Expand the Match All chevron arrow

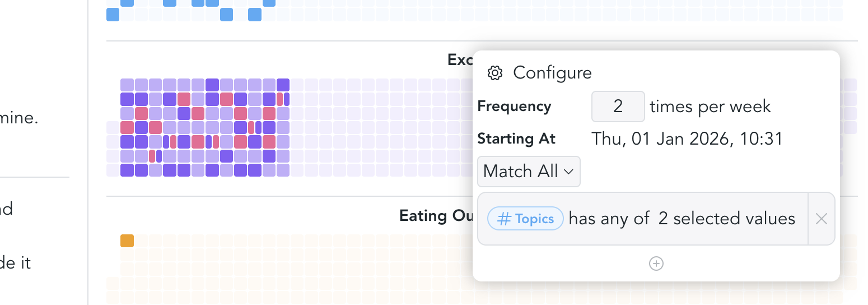coord(569,172)
